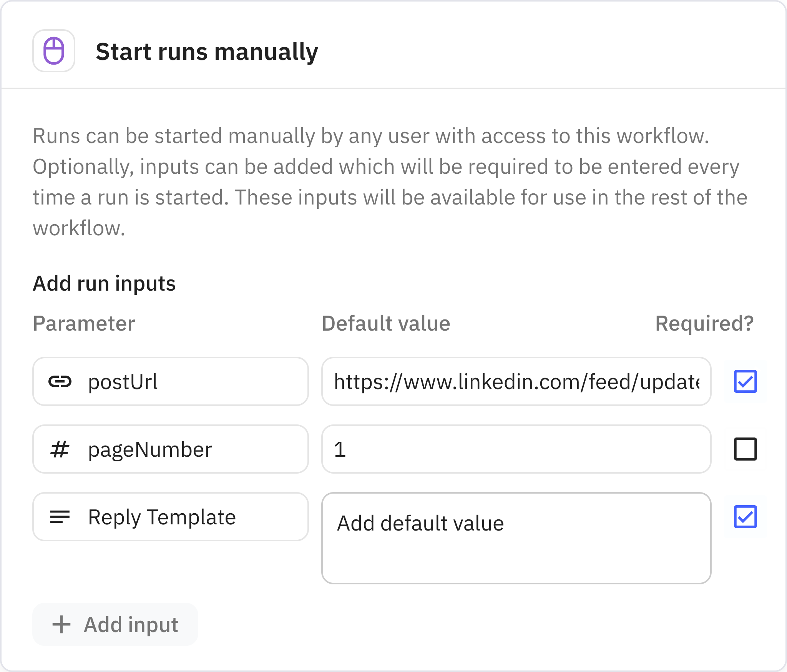Uncheck Required checkbox for Reply Template
This screenshot has width=787, height=672.
tap(745, 517)
